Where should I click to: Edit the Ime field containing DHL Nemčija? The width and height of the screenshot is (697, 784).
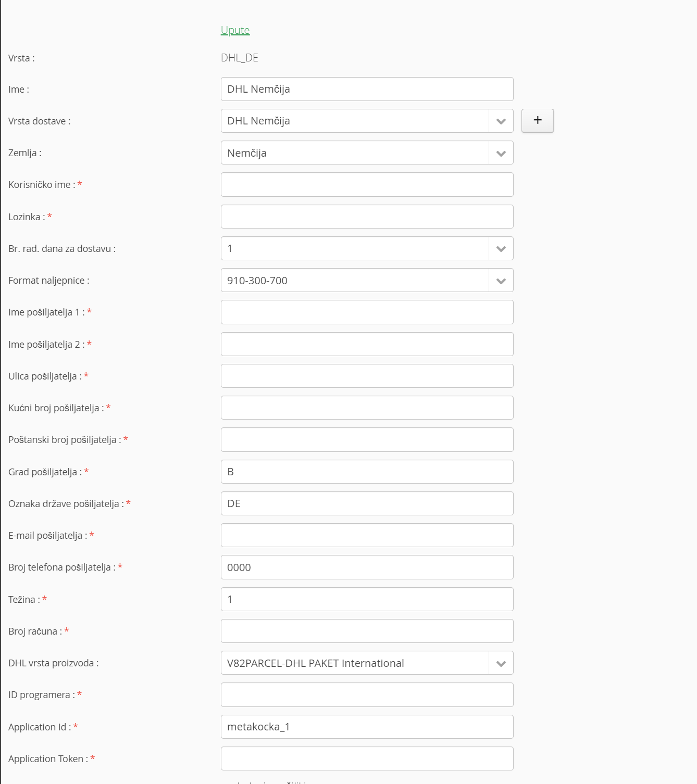[367, 89]
